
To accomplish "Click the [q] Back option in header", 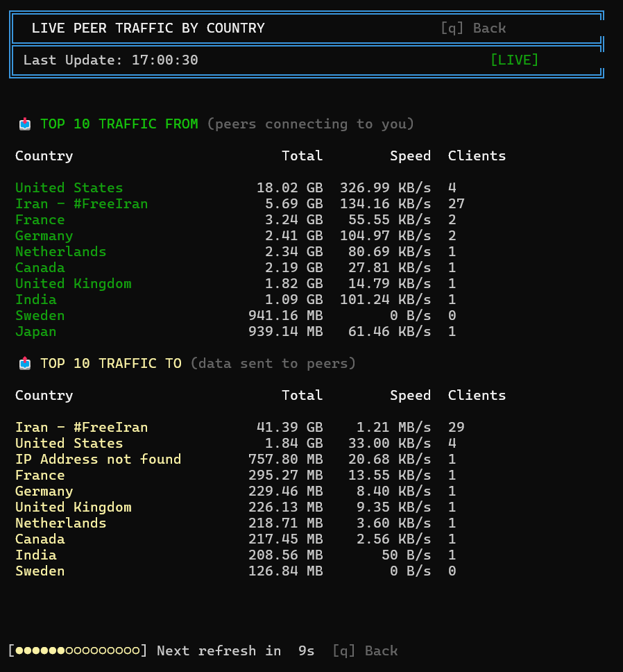I will (x=472, y=28).
